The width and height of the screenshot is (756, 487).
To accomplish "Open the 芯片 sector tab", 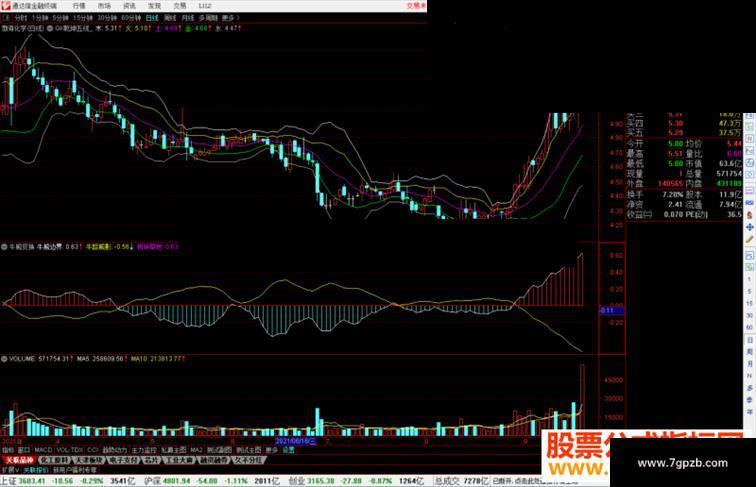I will (x=151, y=460).
